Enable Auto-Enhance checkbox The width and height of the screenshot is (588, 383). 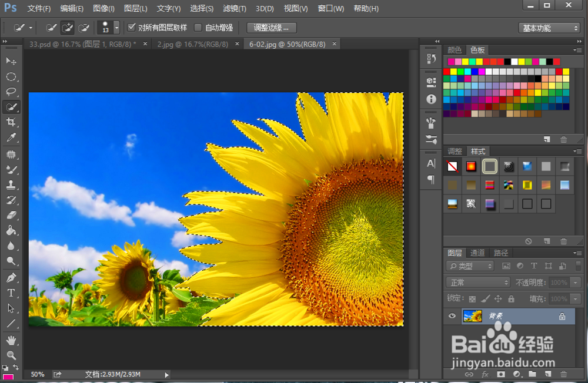pyautogui.click(x=198, y=28)
